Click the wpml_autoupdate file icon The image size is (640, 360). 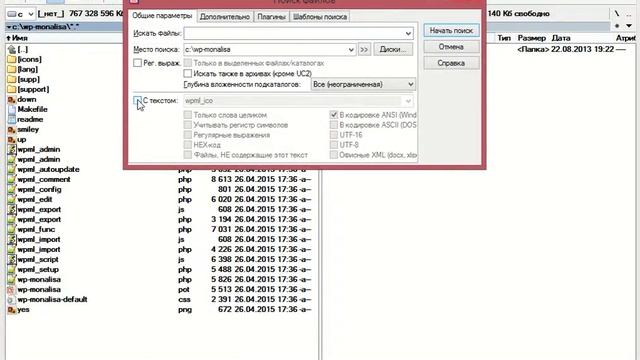point(12,169)
